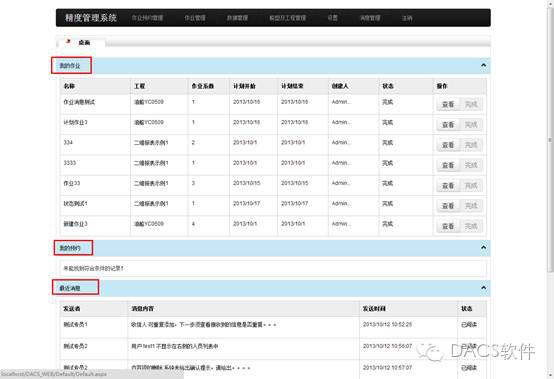Image resolution: width=554 pixels, height=379 pixels.
Task: Open the 设置 menu
Action: [332, 18]
